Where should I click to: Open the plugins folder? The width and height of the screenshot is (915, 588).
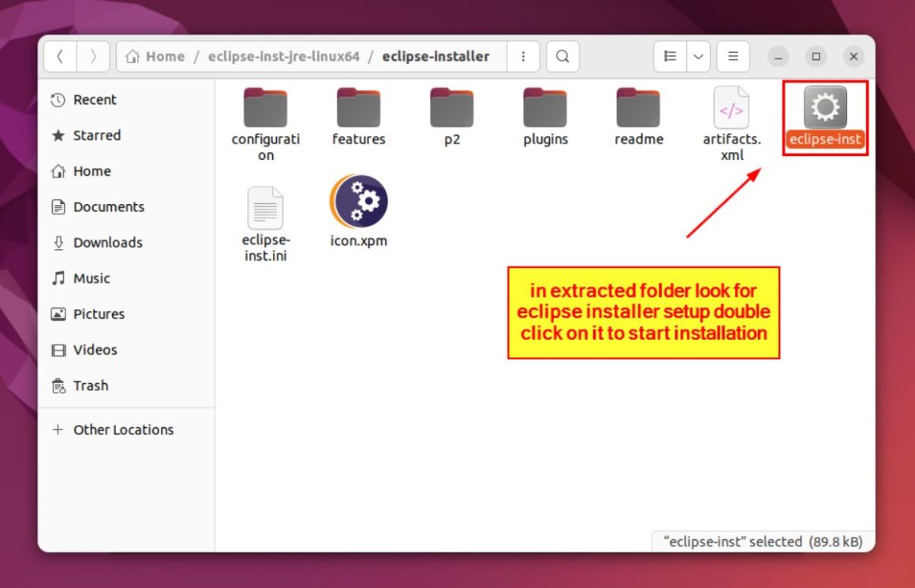click(x=545, y=110)
